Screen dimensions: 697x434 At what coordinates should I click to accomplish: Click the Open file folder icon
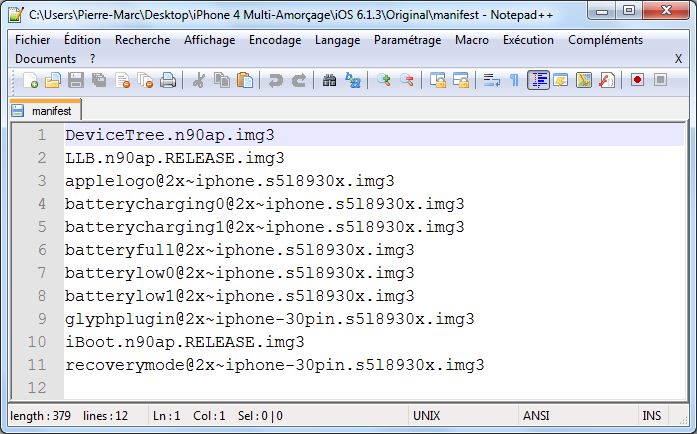[x=53, y=80]
